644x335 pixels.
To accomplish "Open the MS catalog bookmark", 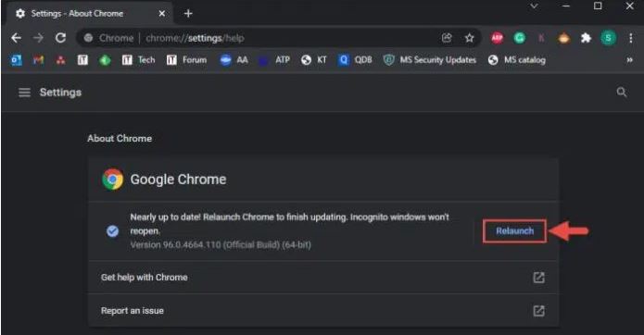I will click(x=517, y=60).
